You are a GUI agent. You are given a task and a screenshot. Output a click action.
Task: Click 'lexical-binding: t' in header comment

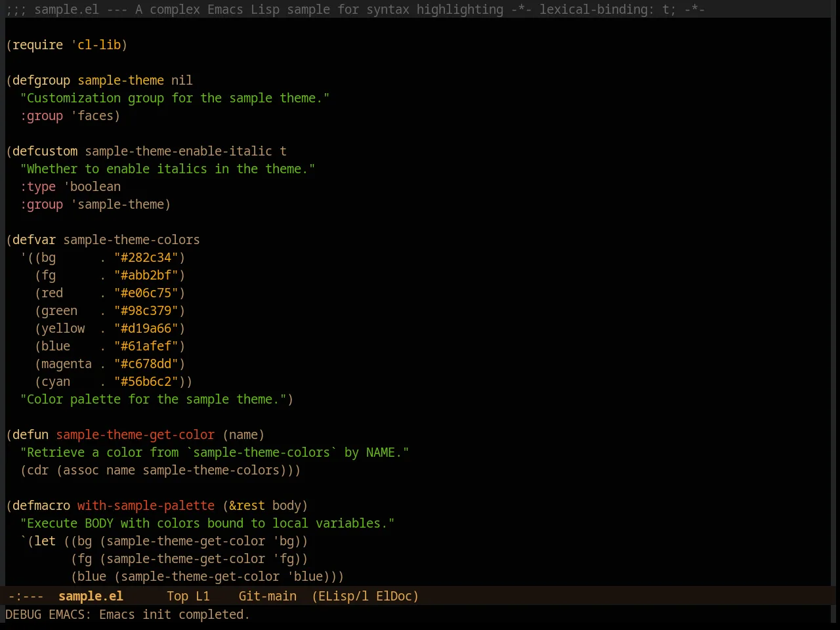604,9
